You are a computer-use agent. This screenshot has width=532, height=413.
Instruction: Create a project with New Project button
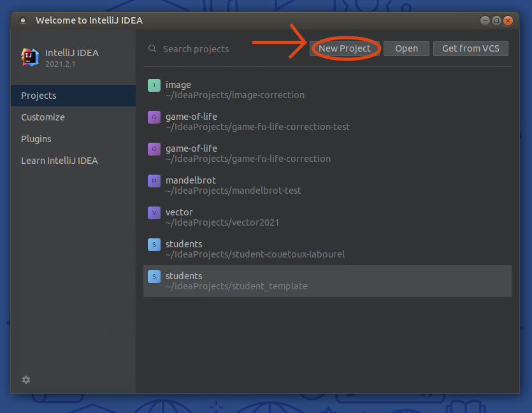click(x=345, y=48)
